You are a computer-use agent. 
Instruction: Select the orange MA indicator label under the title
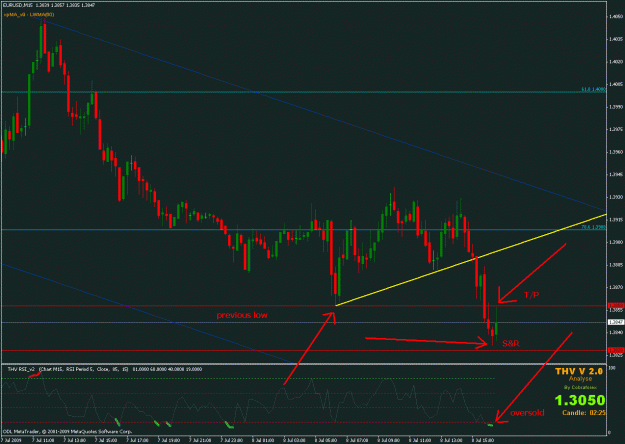[x=29, y=14]
